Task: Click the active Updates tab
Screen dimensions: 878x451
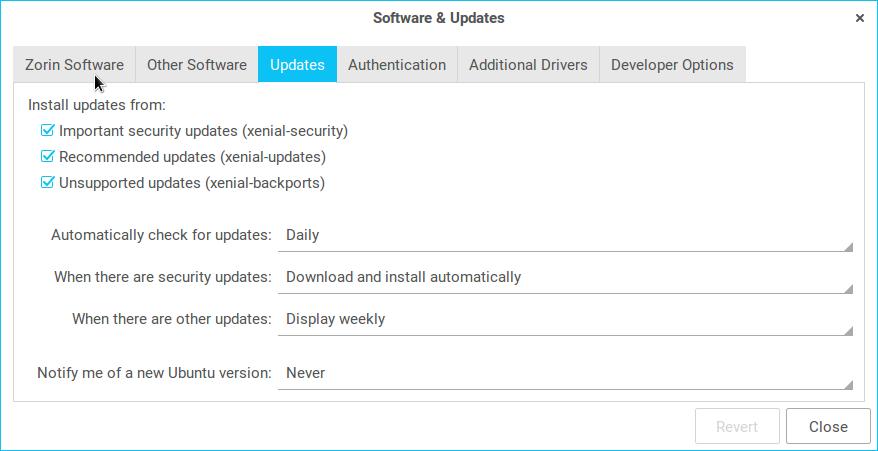Action: (297, 65)
